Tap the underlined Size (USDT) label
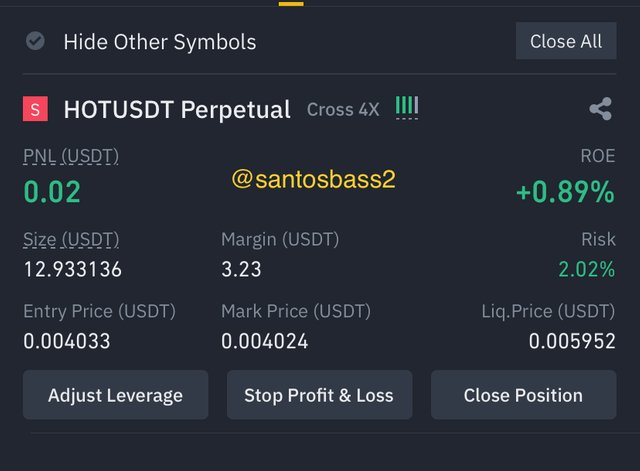Screen dimensions: 640x471 click(x=71, y=239)
